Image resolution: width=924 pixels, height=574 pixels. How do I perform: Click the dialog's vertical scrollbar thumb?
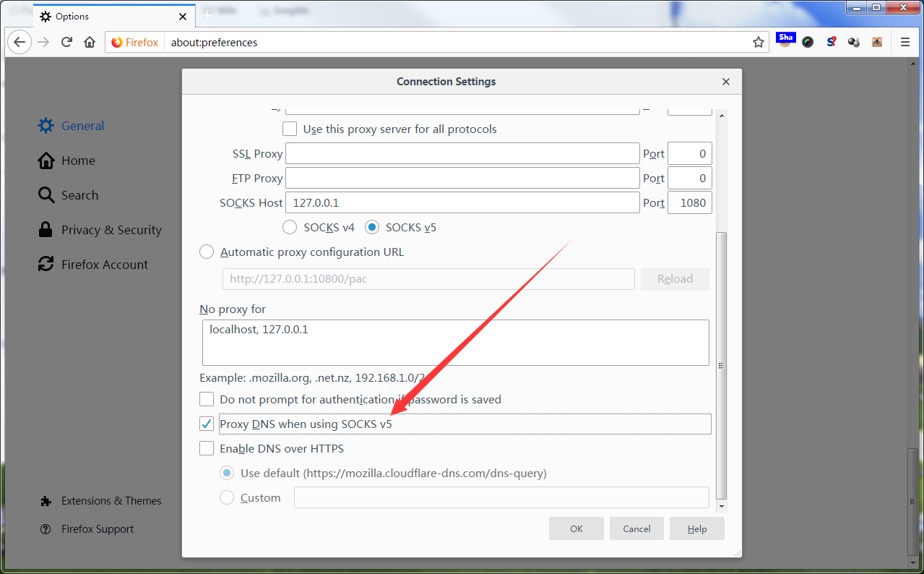point(721,365)
